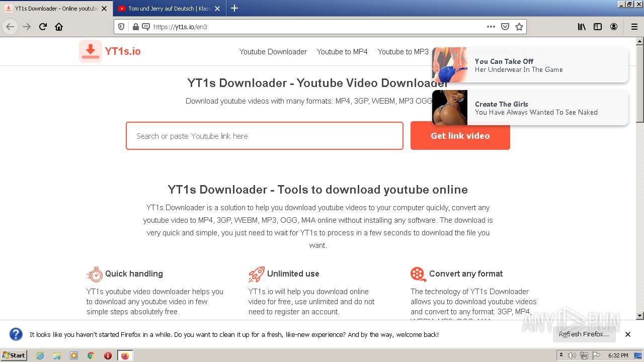
Task: Close the YT1s Downloader tab
Action: pyautogui.click(x=104, y=9)
